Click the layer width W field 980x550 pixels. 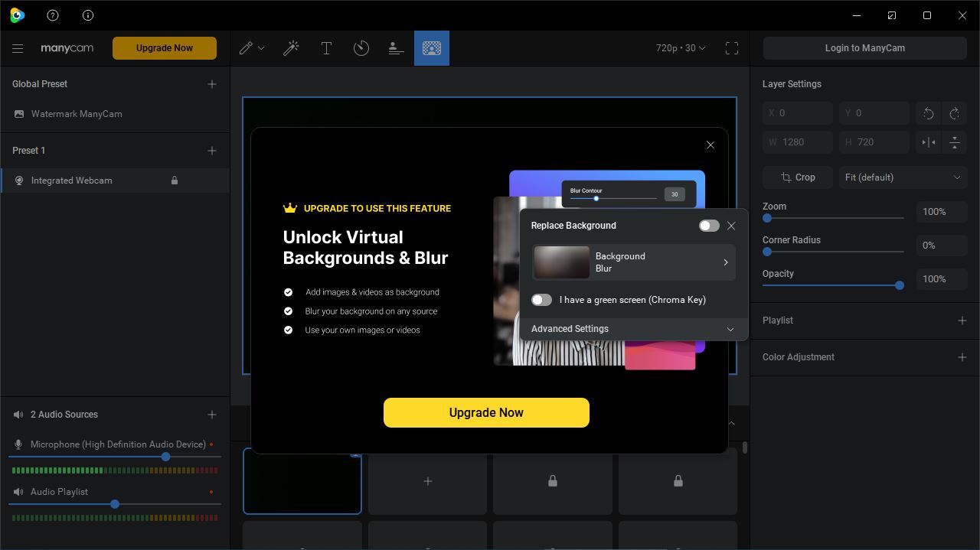coord(798,142)
